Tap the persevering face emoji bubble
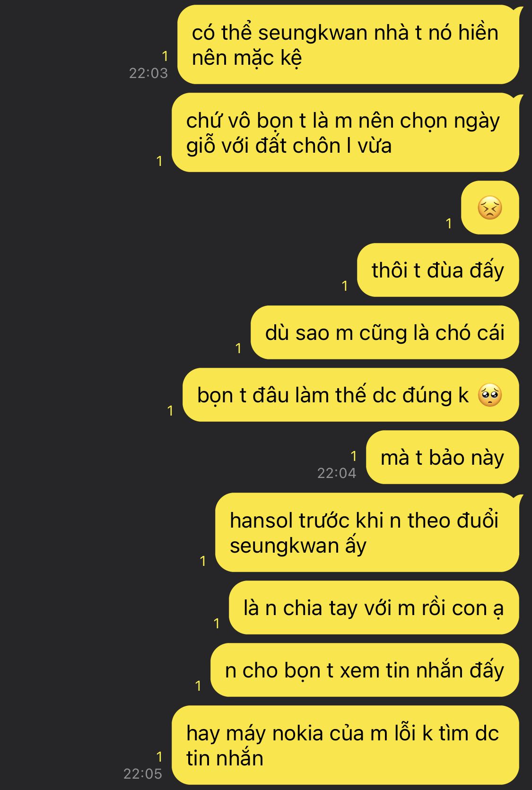This screenshot has height=790, width=532. point(490,208)
